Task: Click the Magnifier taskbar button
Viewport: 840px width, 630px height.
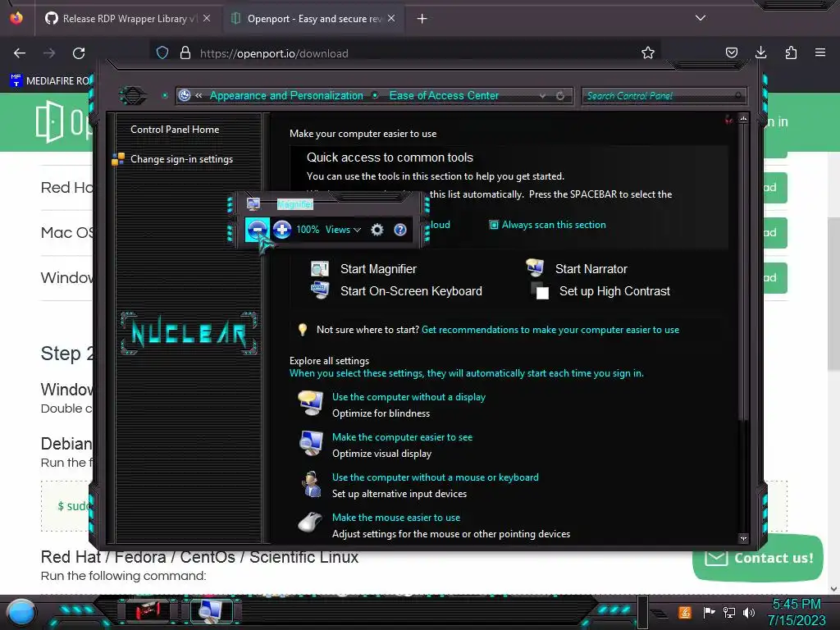Action: (x=211, y=610)
